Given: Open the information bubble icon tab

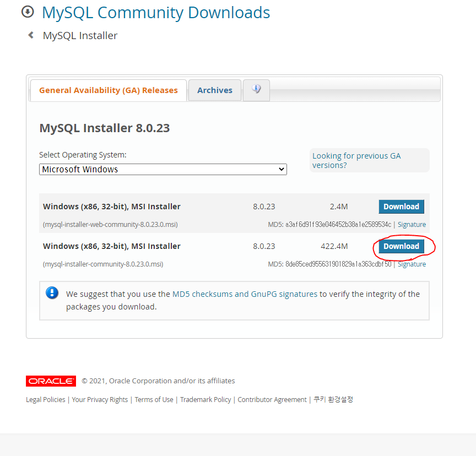Looking at the screenshot, I should [x=256, y=90].
